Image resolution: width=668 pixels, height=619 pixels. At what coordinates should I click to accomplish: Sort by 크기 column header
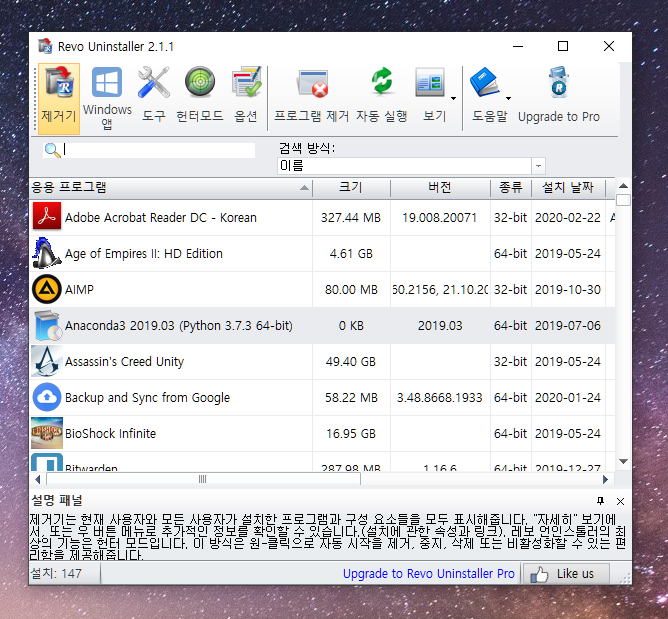pos(351,188)
